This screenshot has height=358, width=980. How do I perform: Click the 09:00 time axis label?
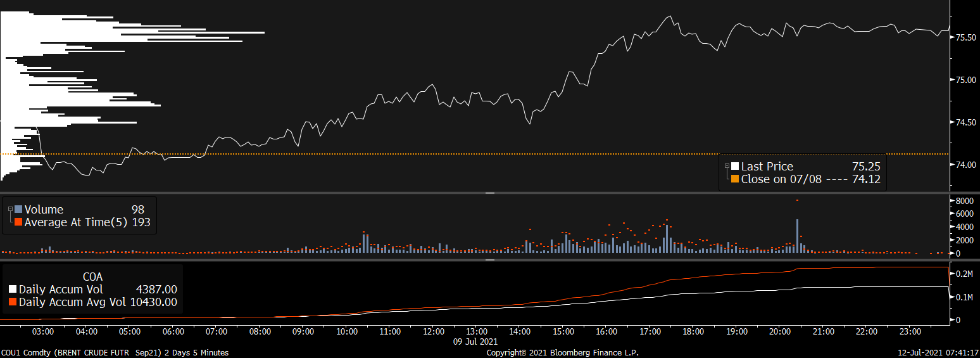point(303,331)
